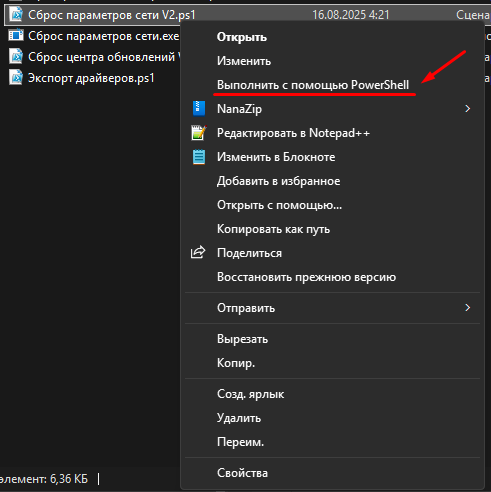Choose Открыть in the context menu
This screenshot has height=492, width=491.
tap(242, 37)
